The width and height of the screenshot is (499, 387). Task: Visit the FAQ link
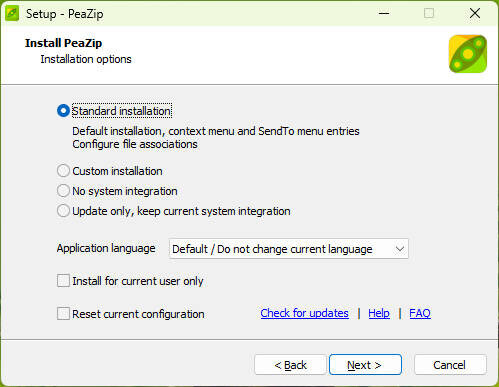tap(420, 313)
